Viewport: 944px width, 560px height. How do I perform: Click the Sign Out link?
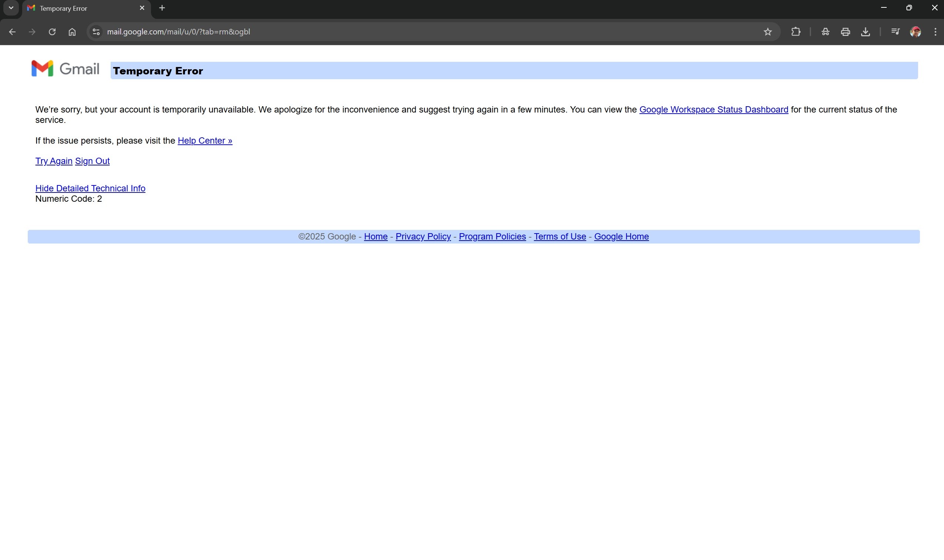pyautogui.click(x=92, y=161)
